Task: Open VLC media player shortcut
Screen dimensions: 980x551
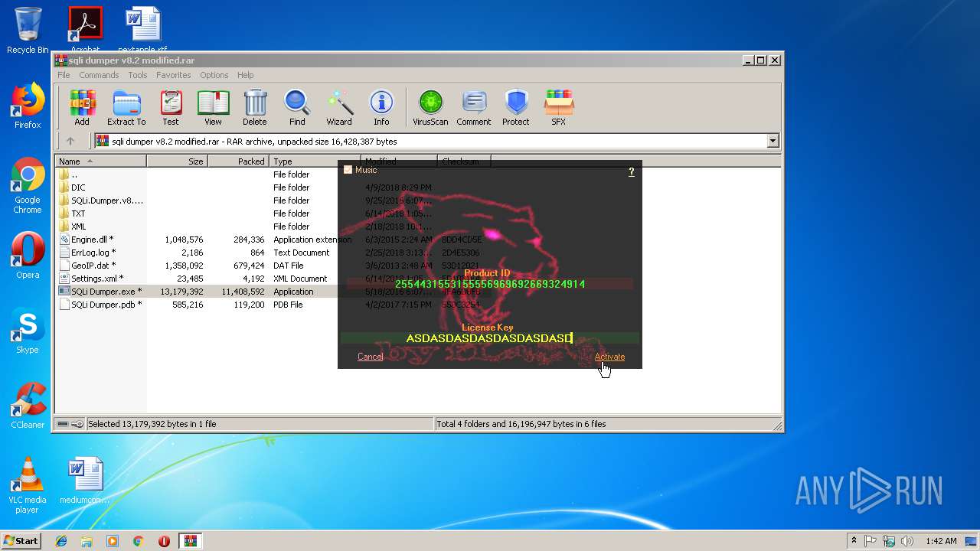Action: coord(28,485)
